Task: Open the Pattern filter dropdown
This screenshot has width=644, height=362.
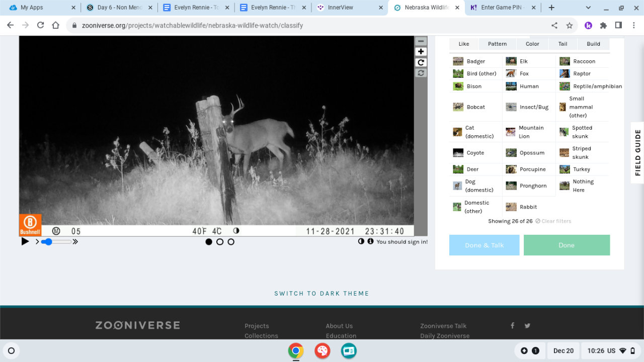Action: click(497, 44)
